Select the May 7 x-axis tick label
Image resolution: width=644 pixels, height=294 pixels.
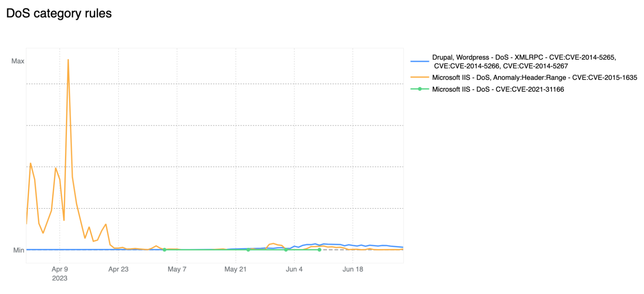177,269
